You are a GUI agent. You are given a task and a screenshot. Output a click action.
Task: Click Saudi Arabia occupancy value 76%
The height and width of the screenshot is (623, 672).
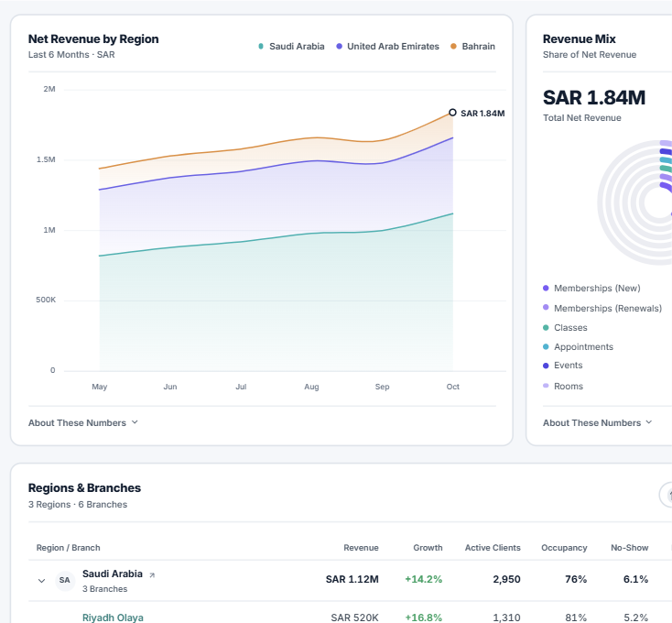coord(576,579)
